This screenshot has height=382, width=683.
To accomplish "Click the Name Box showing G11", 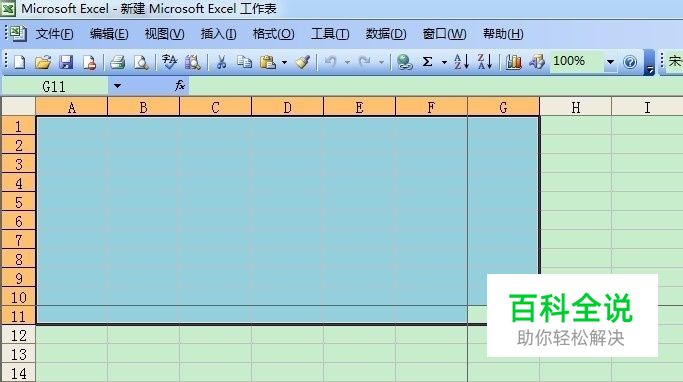I will 55,86.
